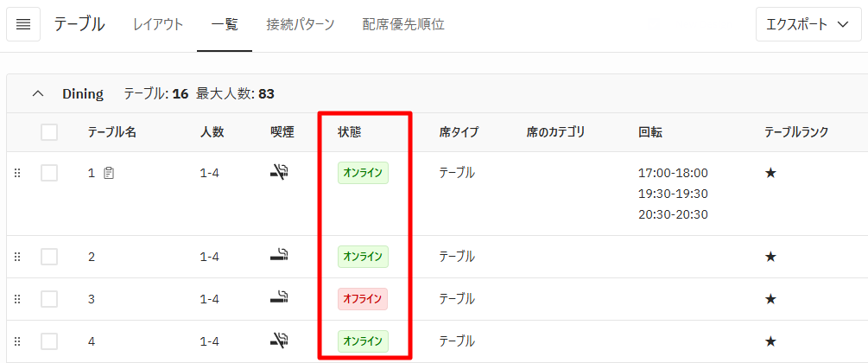The width and height of the screenshot is (868, 363).
Task: Click the オフライン status badge of table 3
Action: (363, 299)
